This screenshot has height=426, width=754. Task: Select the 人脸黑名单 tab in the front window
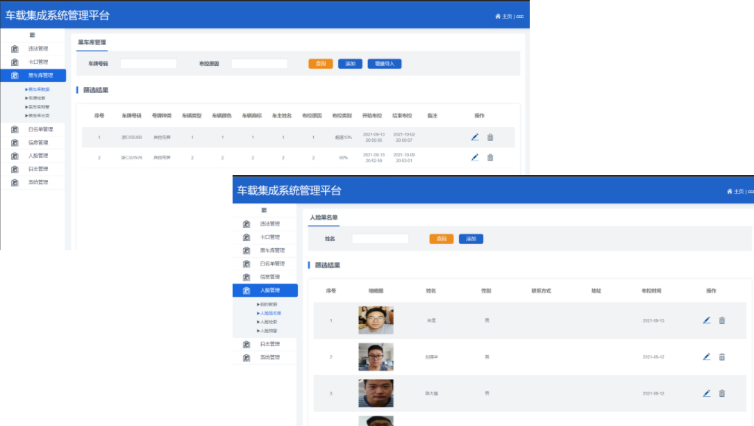click(x=323, y=217)
